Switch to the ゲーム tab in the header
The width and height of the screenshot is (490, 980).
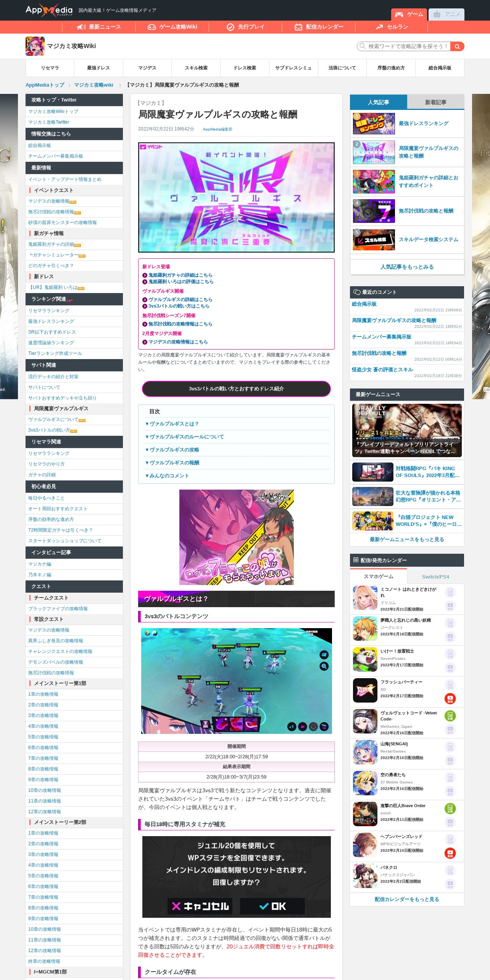tap(409, 14)
